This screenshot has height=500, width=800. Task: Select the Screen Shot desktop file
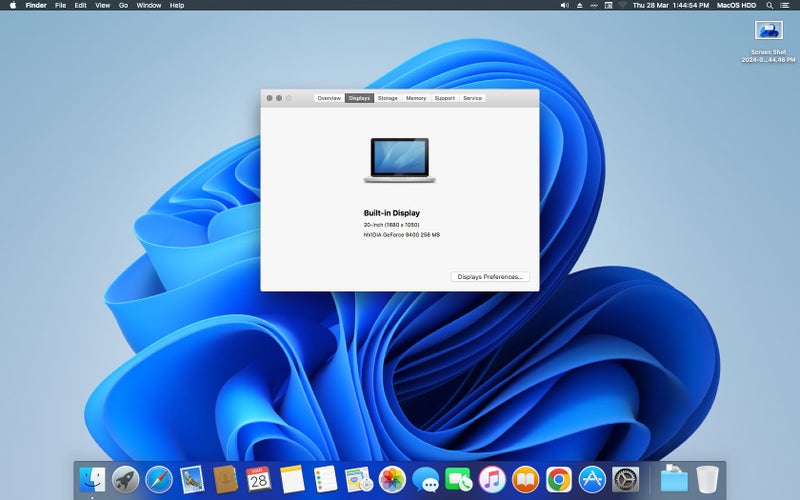pyautogui.click(x=768, y=42)
